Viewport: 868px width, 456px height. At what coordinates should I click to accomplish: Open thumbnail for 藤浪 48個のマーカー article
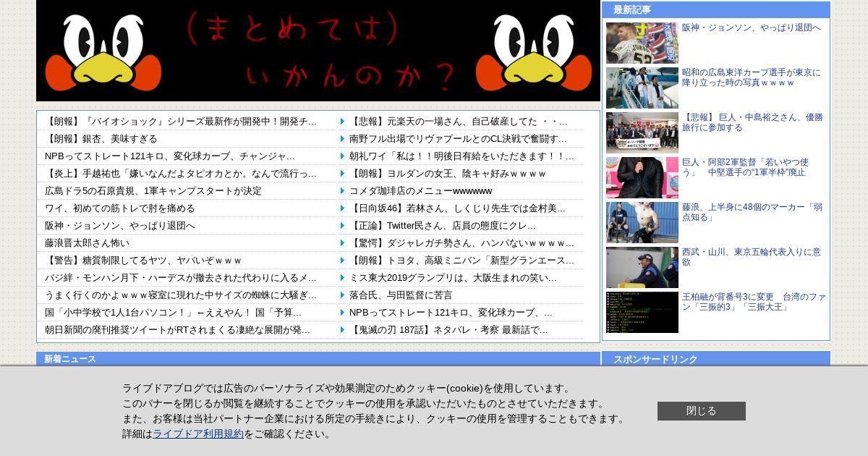[642, 222]
